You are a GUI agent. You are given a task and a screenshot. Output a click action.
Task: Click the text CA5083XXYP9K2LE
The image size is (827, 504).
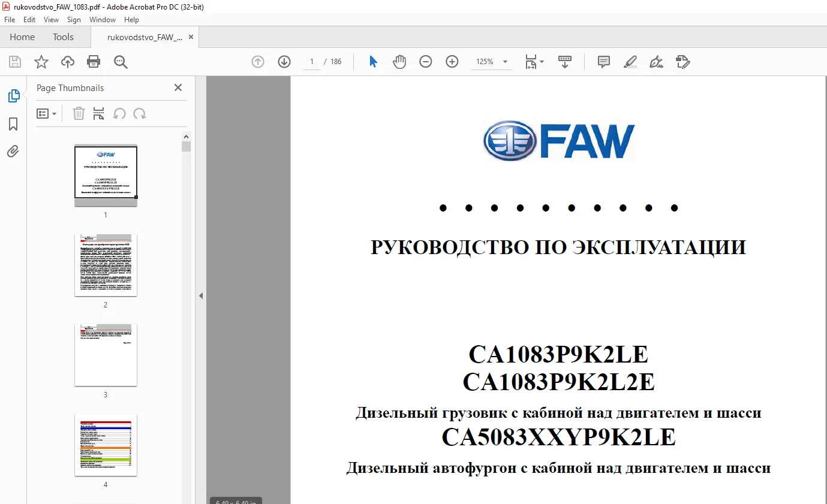558,437
